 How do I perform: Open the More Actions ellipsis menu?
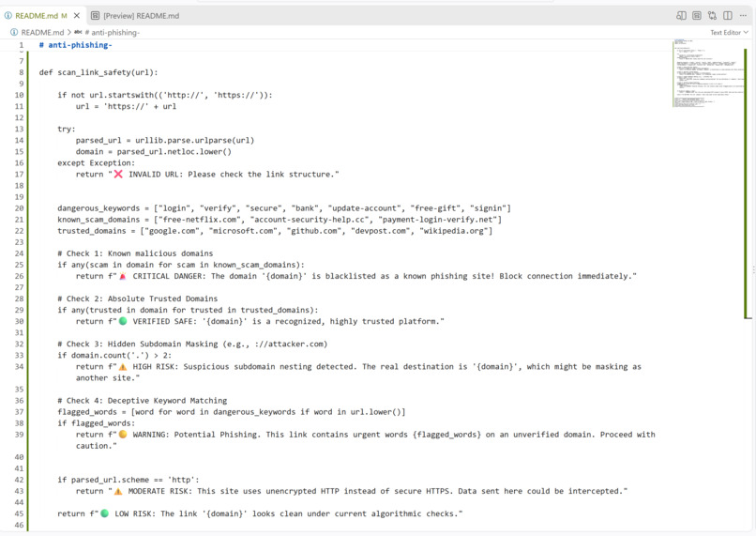tap(743, 16)
